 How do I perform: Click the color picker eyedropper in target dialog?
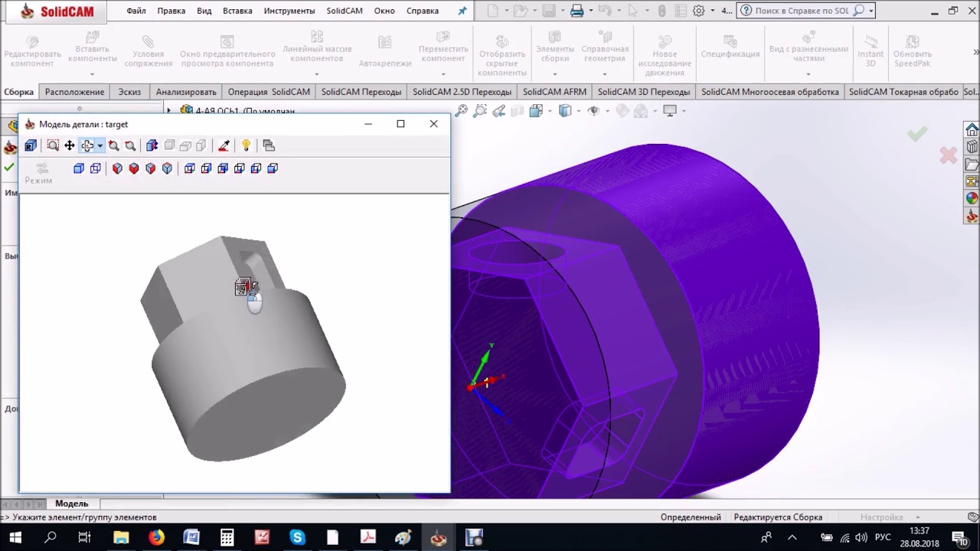click(x=224, y=145)
